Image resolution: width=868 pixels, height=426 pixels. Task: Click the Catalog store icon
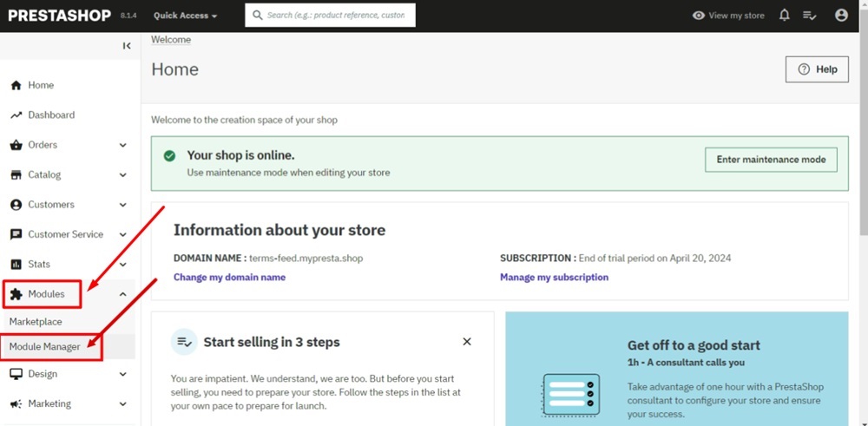[x=16, y=175]
